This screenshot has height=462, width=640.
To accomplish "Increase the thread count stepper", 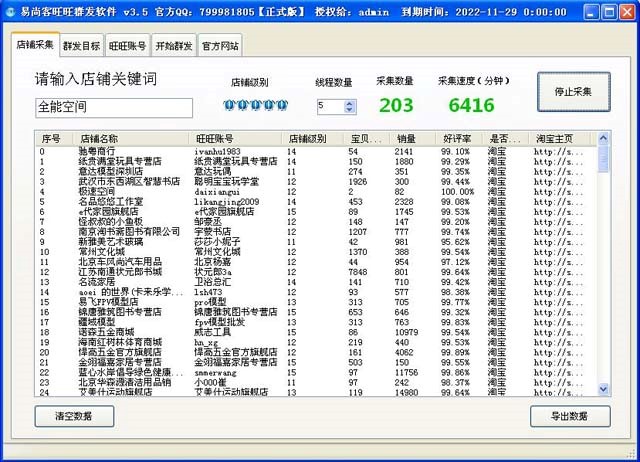I will pos(349,103).
